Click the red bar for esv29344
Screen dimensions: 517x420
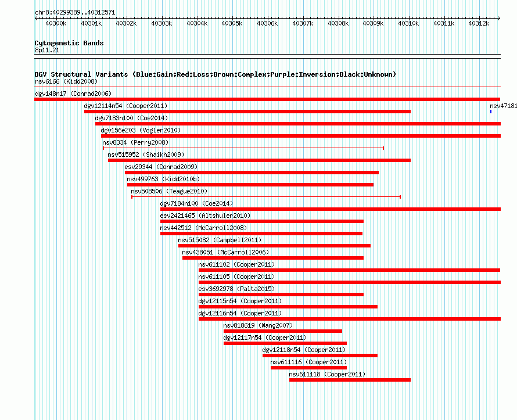252,173
